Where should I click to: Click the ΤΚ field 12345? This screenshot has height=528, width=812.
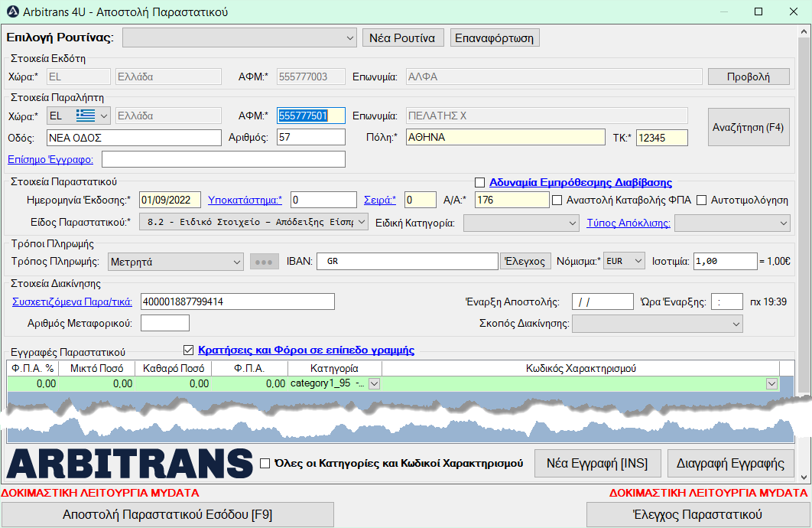tap(662, 138)
